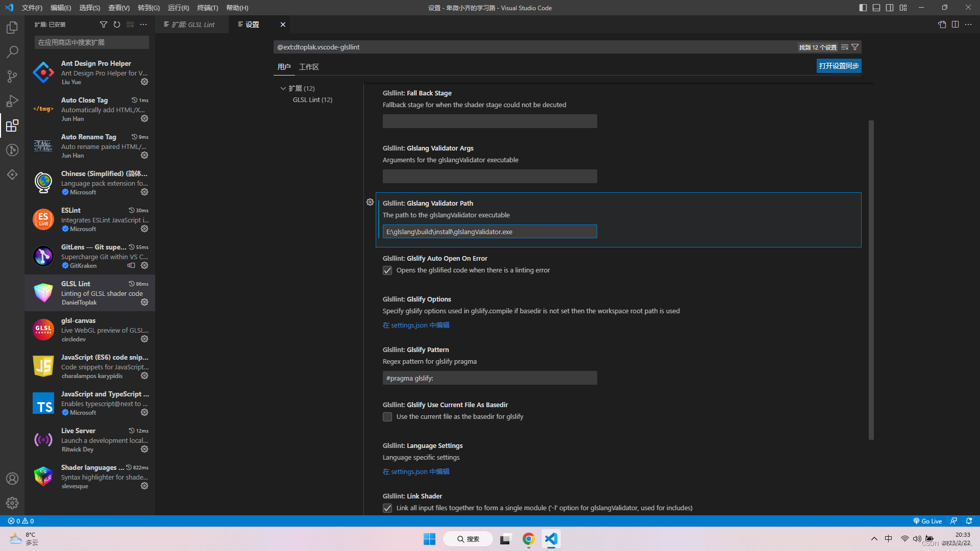Refresh the extensions list

117,24
